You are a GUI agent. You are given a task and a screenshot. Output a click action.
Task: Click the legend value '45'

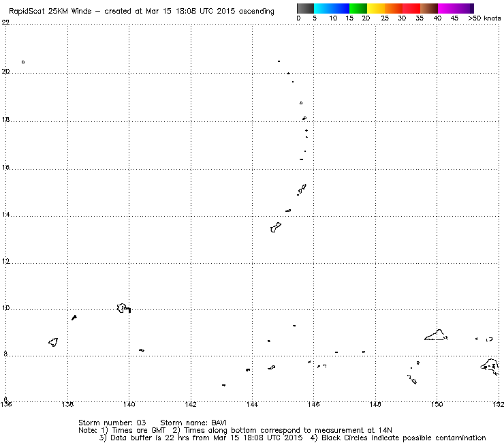(x=454, y=18)
